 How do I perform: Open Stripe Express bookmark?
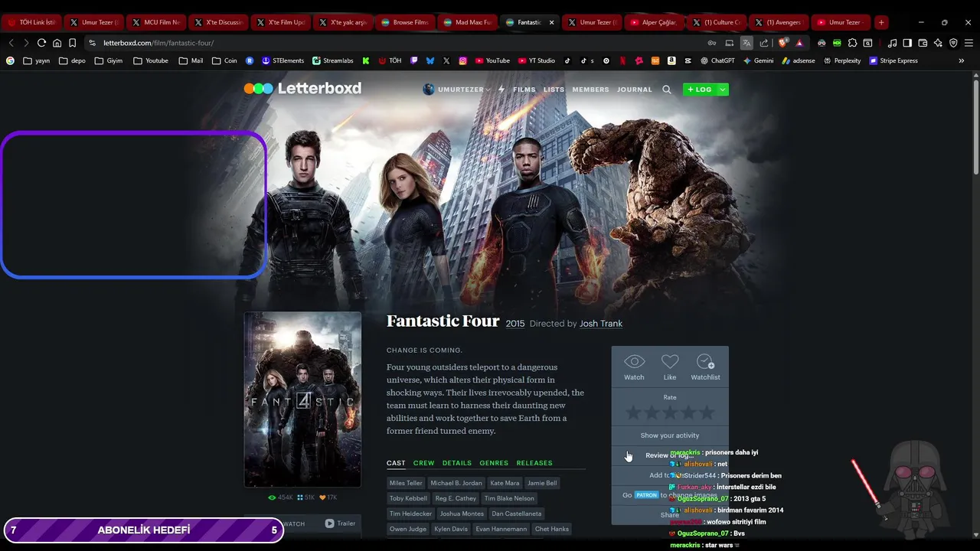pyautogui.click(x=893, y=60)
